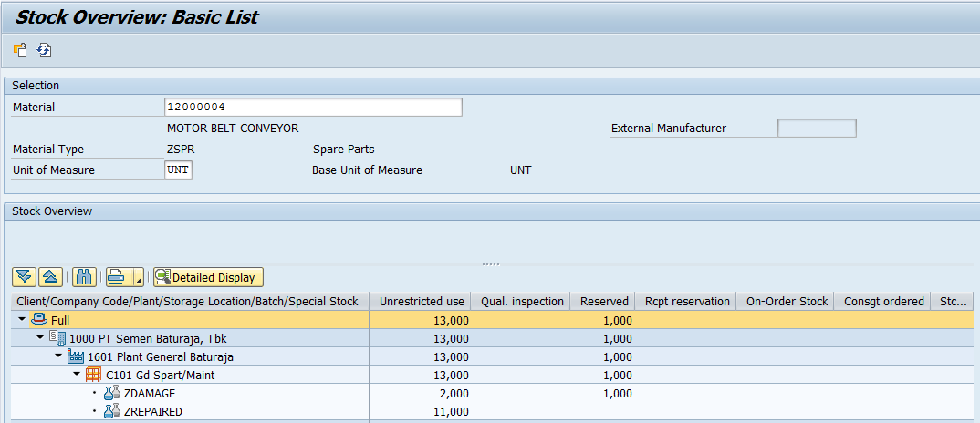Click the Expand all nodes icon
The image size is (980, 423).
click(25, 277)
